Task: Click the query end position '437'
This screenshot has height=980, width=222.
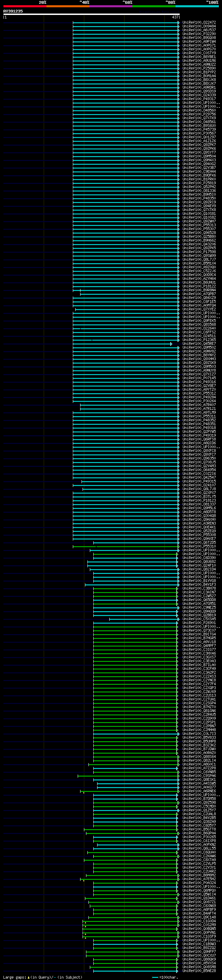Action: [x=175, y=17]
